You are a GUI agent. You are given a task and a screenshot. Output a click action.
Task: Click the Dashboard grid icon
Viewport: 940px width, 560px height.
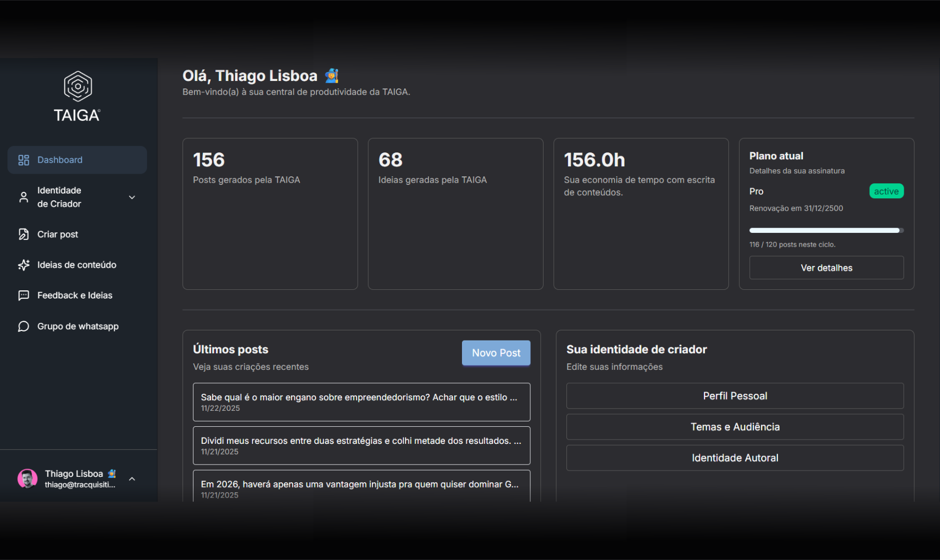[x=23, y=160]
